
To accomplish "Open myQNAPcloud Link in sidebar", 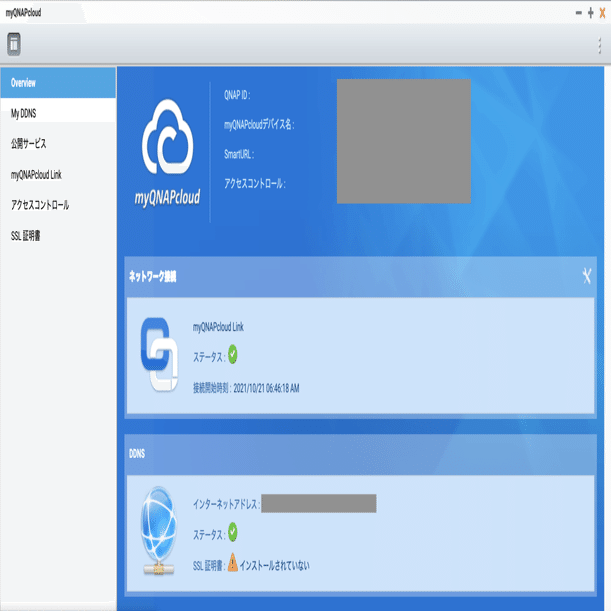I will click(58, 175).
